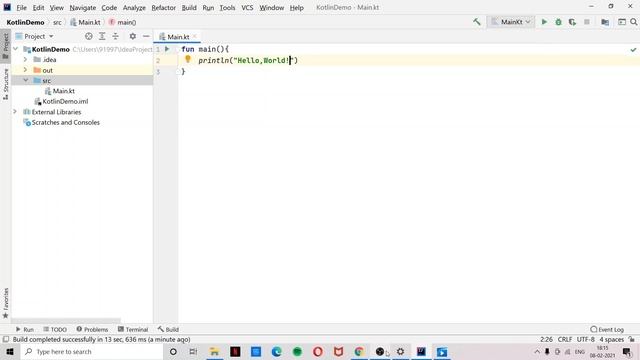This screenshot has height=360, width=640.
Task: Run MainKt with the green play button
Action: [544, 22]
